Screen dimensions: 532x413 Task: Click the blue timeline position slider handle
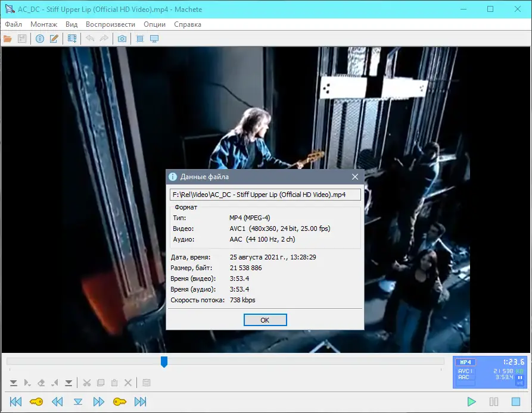(164, 361)
